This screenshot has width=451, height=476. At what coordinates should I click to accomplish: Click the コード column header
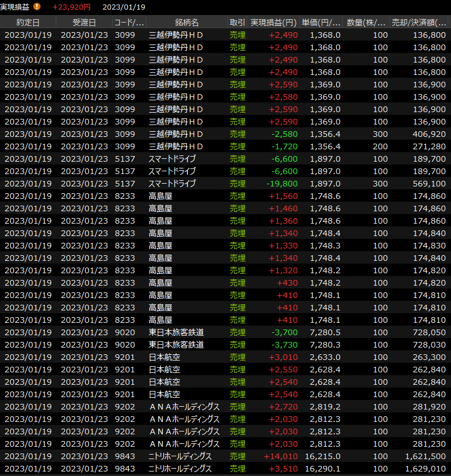point(129,23)
